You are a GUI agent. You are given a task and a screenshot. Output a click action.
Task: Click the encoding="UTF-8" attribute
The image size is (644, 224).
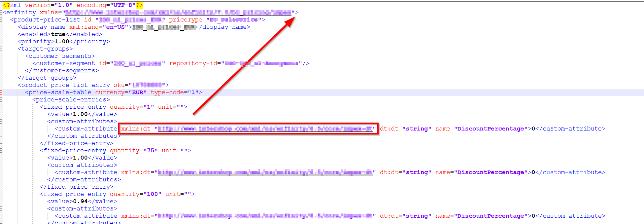(106, 5)
